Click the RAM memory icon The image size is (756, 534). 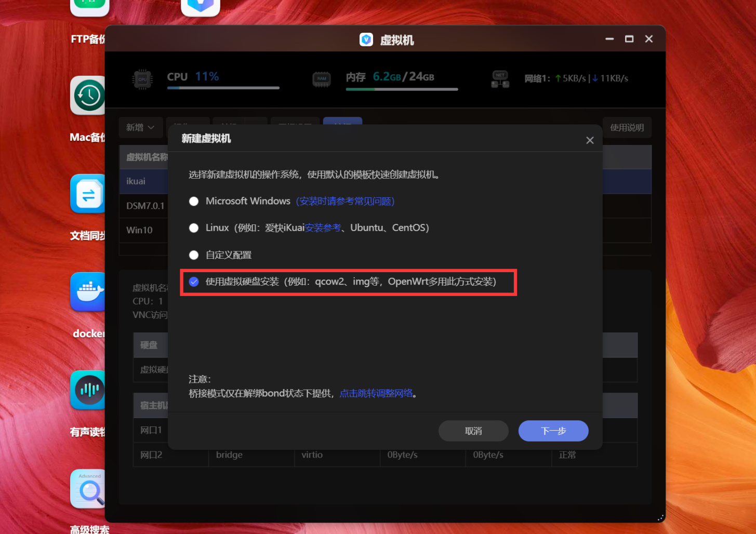pos(322,79)
